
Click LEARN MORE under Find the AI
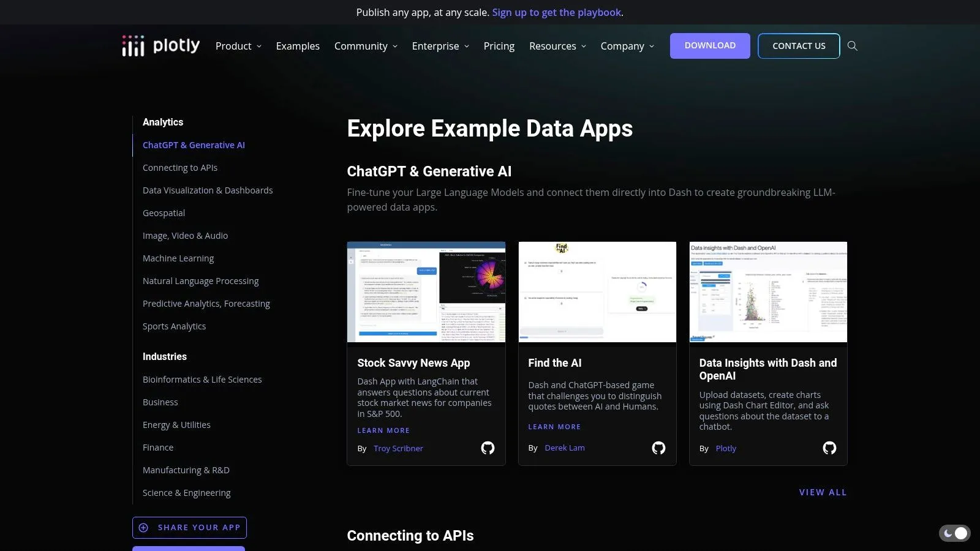click(x=554, y=427)
